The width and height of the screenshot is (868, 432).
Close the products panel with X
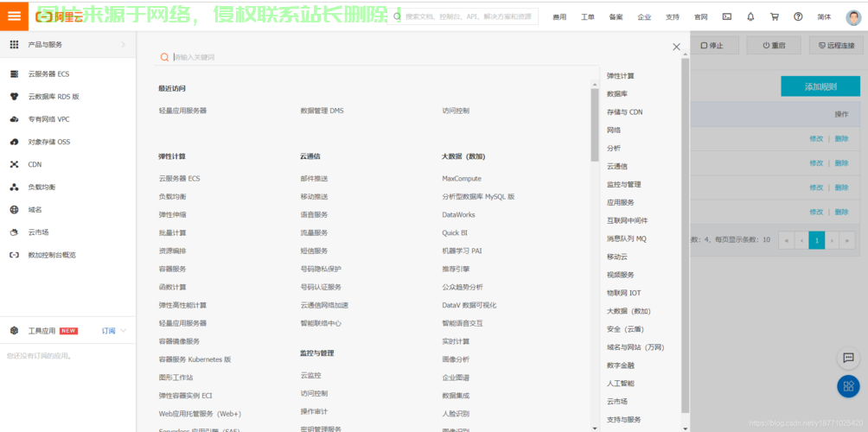coord(676,47)
